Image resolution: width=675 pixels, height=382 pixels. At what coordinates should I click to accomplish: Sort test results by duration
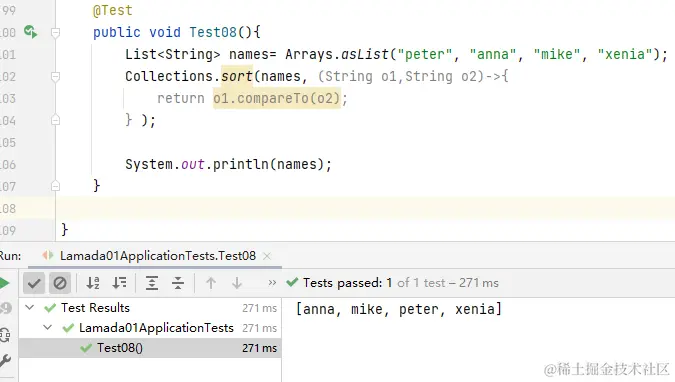click(119, 283)
